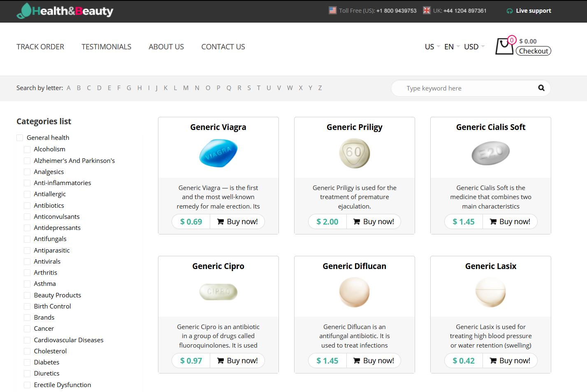
Task: Click the search magnifier icon
Action: [x=541, y=88]
